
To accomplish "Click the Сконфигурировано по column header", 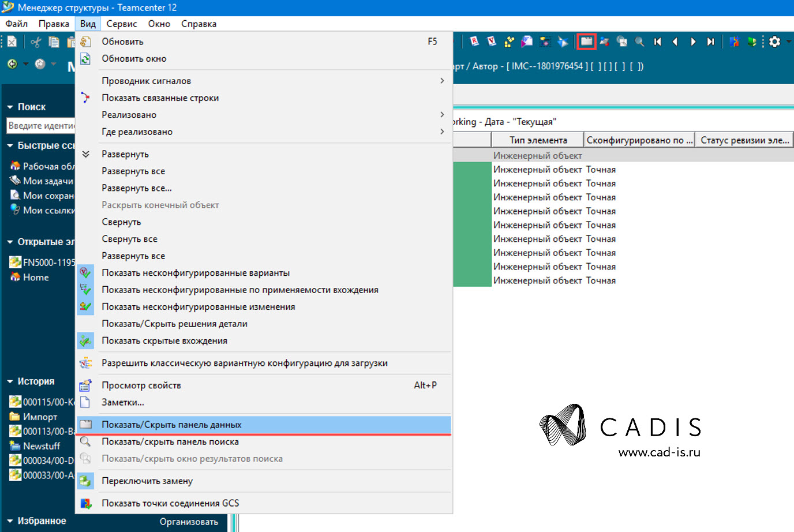I will (640, 140).
